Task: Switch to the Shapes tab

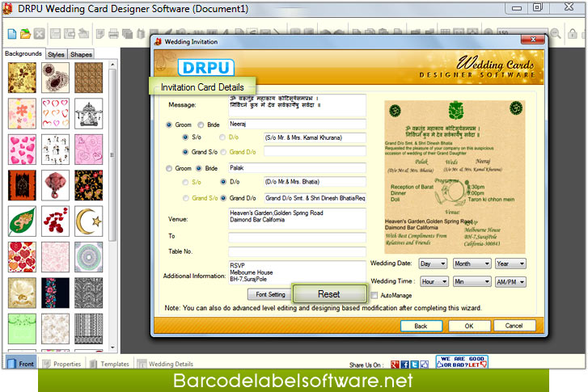Action: point(81,54)
